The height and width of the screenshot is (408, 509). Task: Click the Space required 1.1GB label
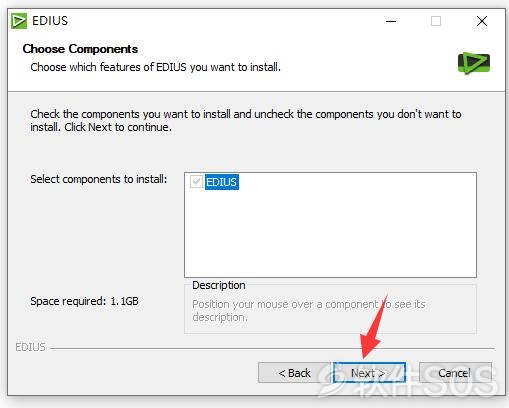click(x=84, y=301)
